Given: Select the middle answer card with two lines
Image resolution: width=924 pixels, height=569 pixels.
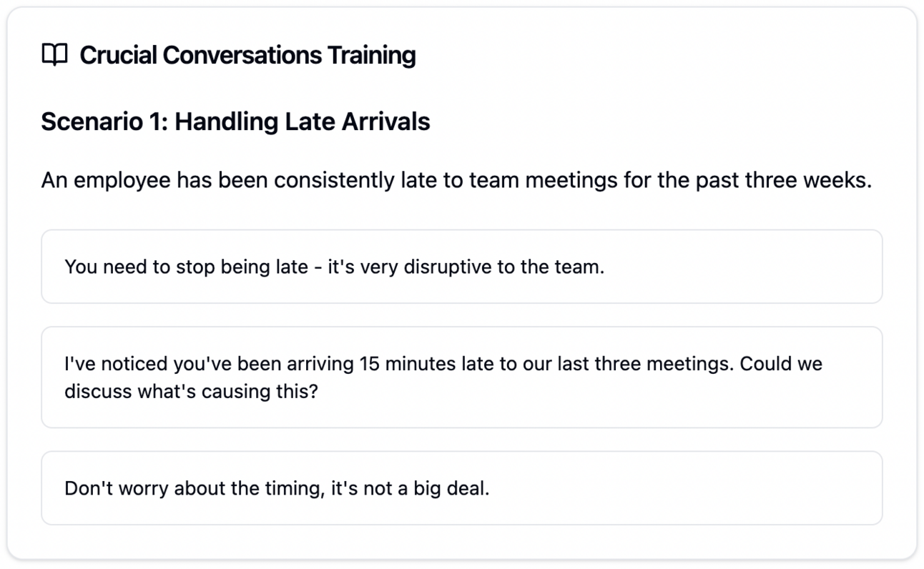Looking at the screenshot, I should coord(461,377).
